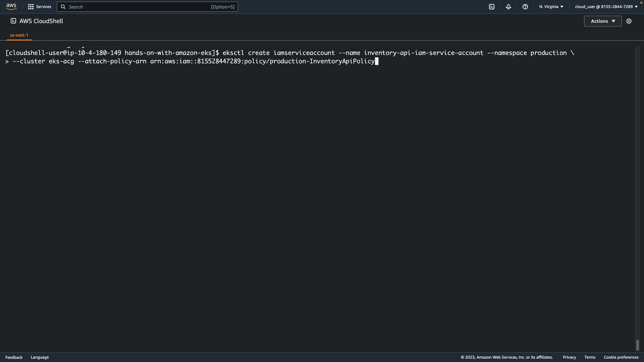Open the Terms link

coord(590,357)
